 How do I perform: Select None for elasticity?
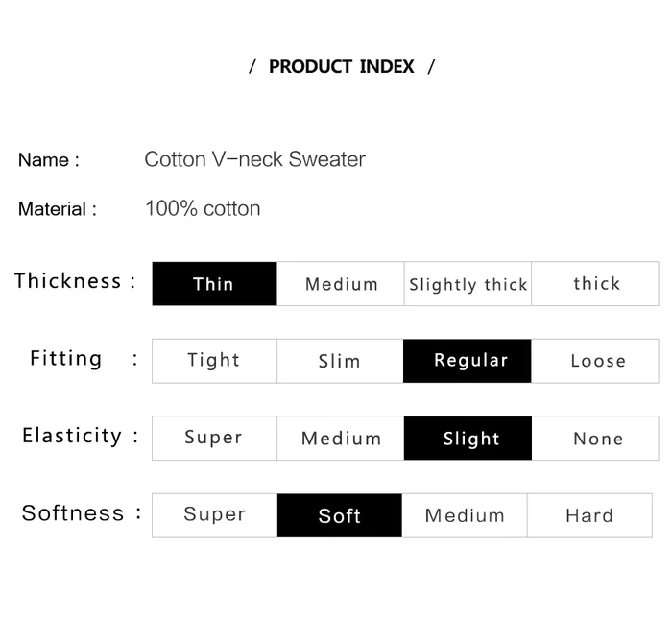coord(597,439)
